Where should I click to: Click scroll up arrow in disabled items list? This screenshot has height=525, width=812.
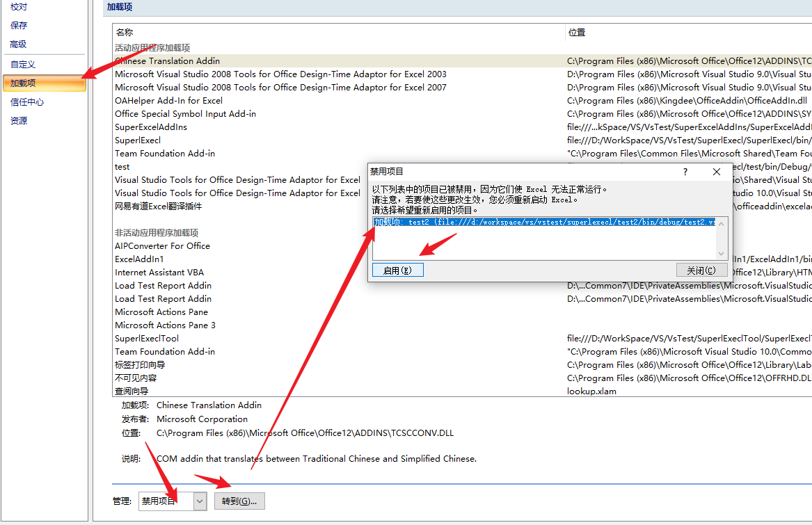(x=721, y=223)
